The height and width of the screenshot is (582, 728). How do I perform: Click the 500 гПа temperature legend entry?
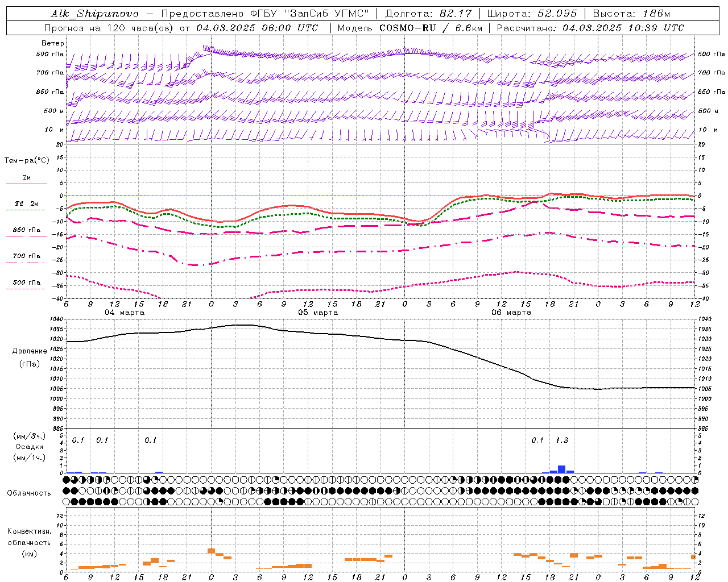26,282
